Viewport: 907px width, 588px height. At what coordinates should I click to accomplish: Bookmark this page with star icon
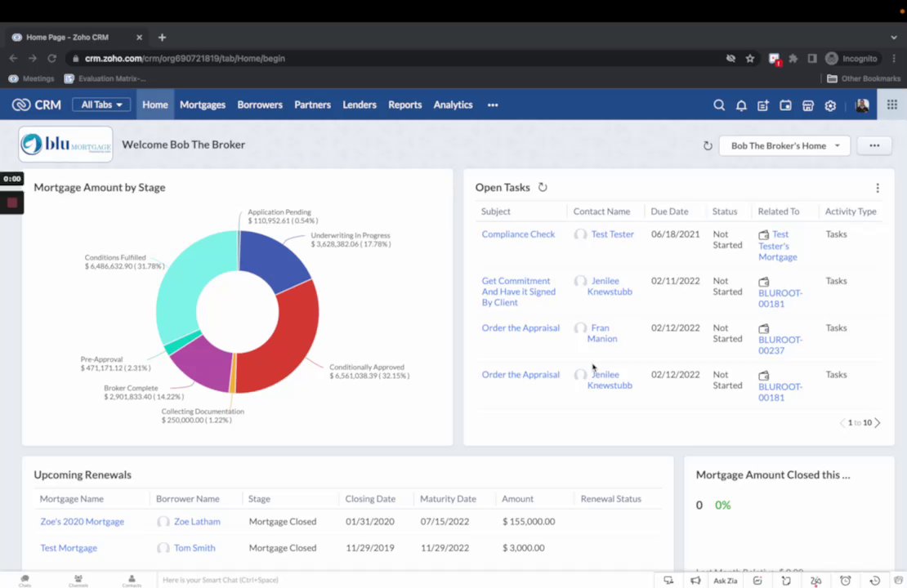[750, 59]
